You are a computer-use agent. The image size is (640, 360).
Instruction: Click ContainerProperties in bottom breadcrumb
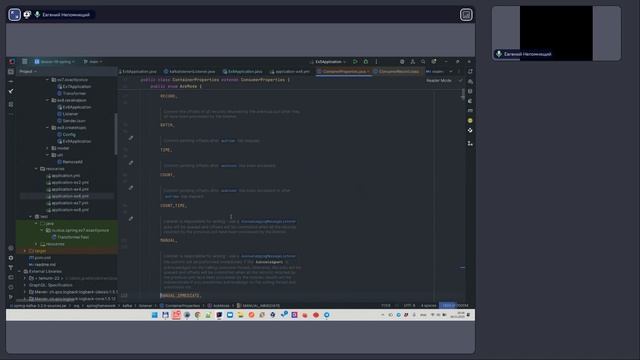pos(180,305)
